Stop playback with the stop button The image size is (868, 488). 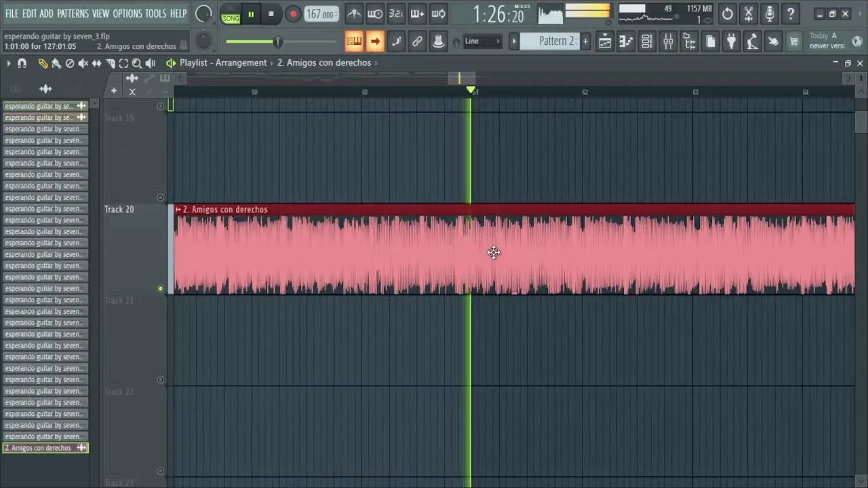point(271,14)
